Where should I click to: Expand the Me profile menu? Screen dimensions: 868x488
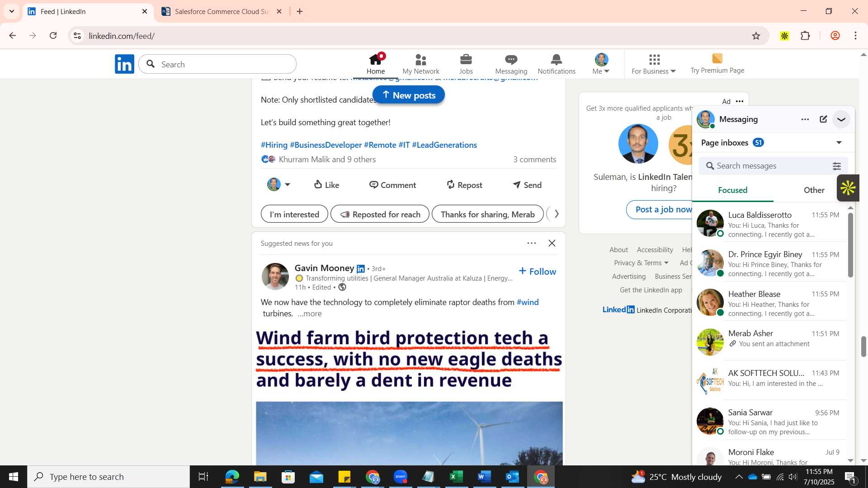pyautogui.click(x=601, y=64)
